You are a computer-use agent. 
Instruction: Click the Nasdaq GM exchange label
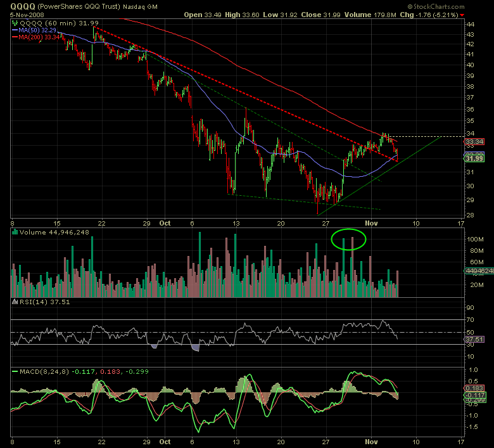pos(140,6)
